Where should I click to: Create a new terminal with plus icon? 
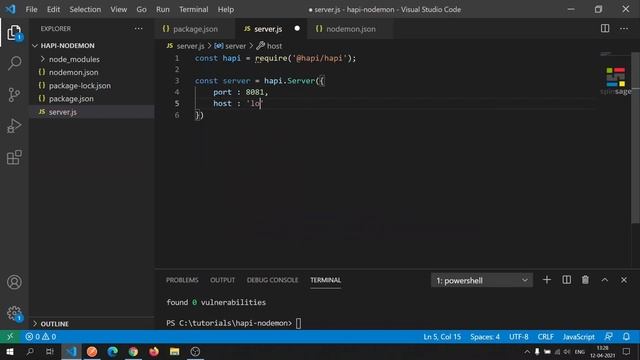click(x=547, y=280)
